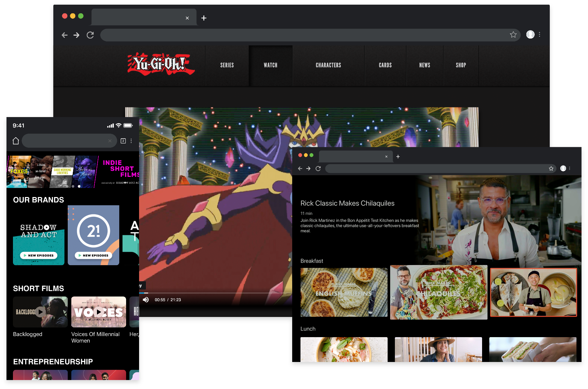Click the video progress bar
The height and width of the screenshot is (389, 588).
[216, 293]
